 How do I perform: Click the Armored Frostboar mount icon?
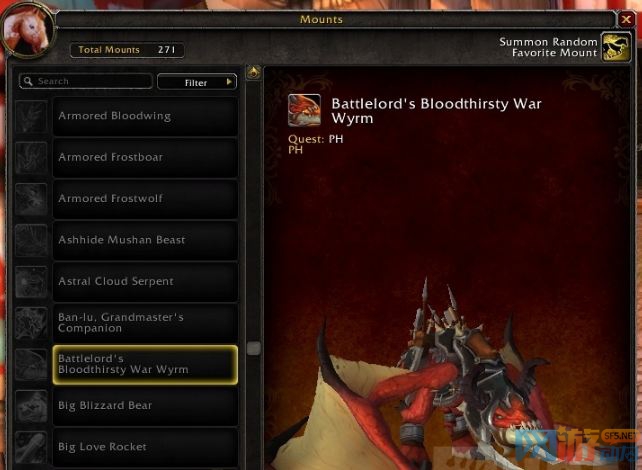[31, 158]
